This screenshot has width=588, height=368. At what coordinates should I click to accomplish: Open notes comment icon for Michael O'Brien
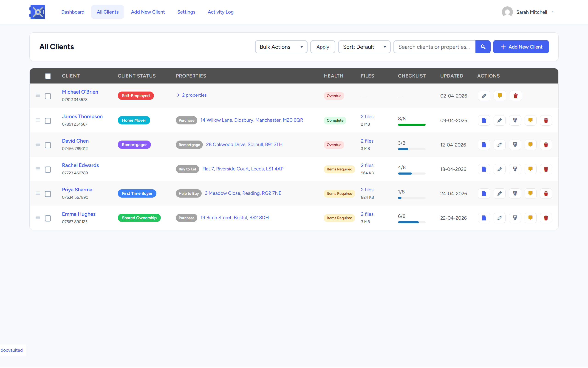point(500,96)
